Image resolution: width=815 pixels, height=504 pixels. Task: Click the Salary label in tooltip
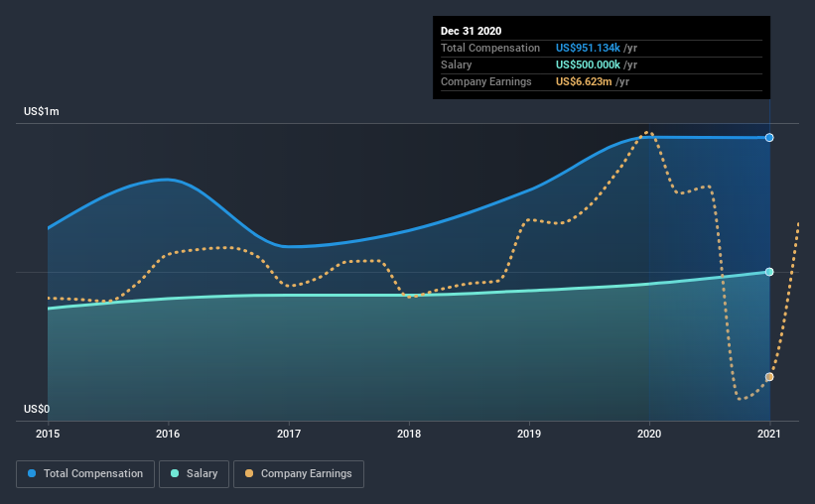click(456, 64)
